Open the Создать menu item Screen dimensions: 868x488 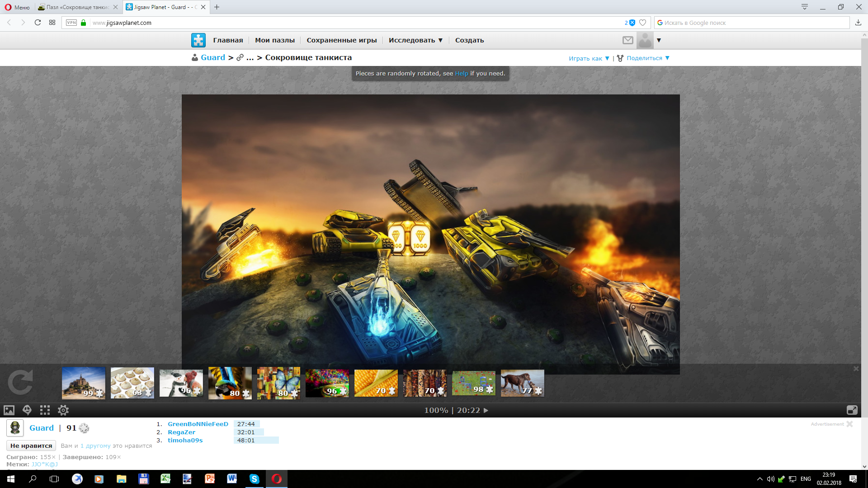(x=469, y=40)
